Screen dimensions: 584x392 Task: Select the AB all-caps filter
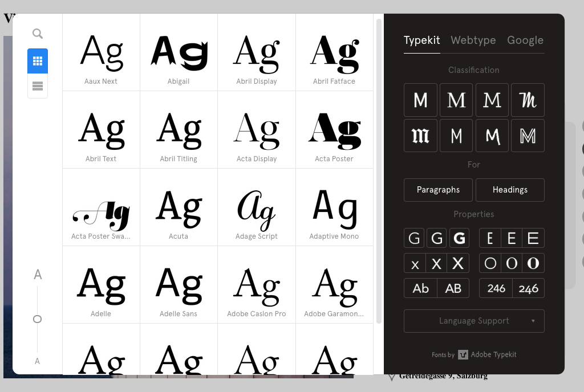click(x=453, y=288)
